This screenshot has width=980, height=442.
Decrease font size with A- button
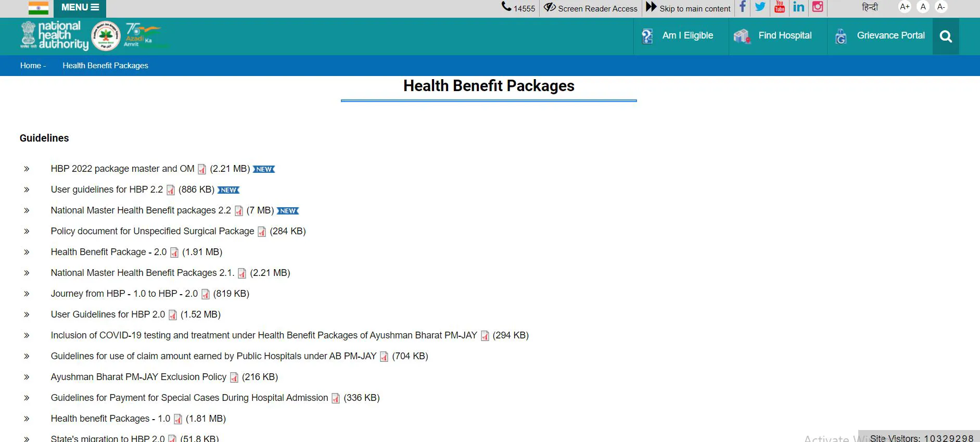coord(941,7)
